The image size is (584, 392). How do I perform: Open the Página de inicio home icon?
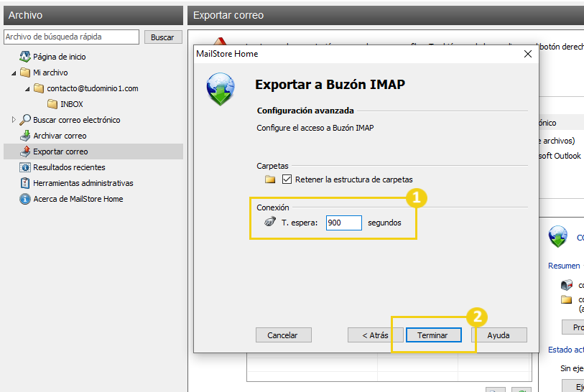(x=25, y=57)
